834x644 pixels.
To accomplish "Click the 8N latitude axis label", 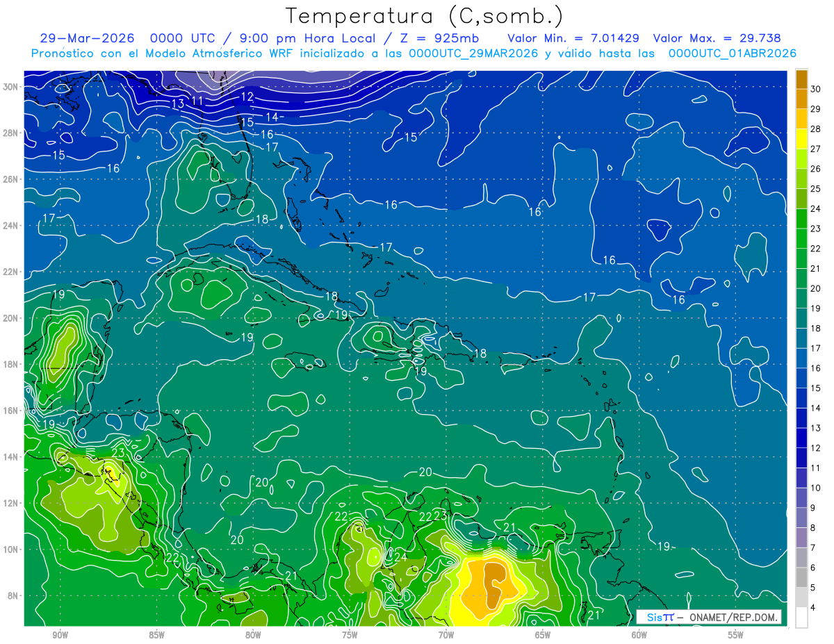I will coord(13,596).
